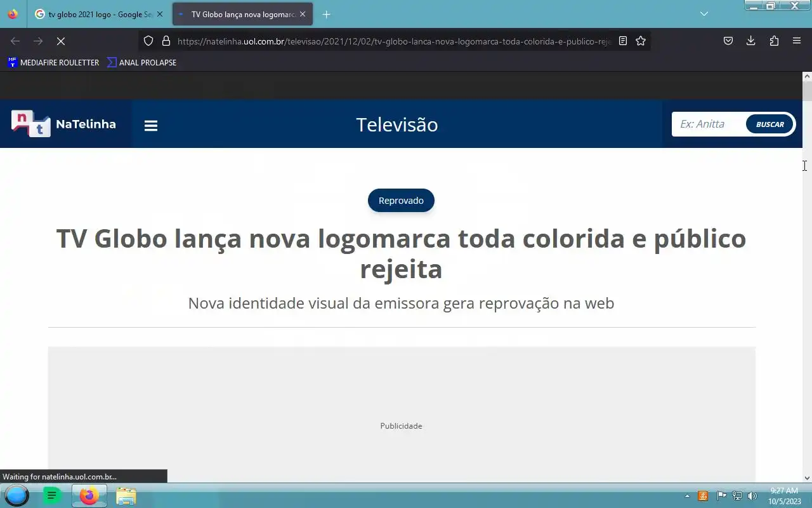Open the Windows Start orb
812x508 pixels.
click(x=17, y=495)
